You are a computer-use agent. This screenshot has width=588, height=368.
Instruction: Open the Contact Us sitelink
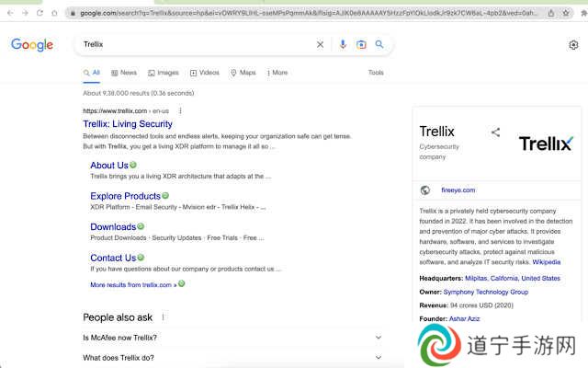[113, 258]
